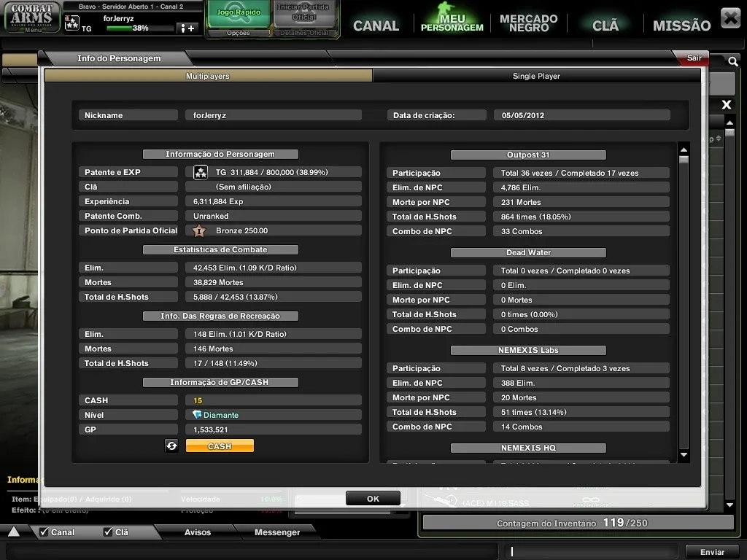
Task: Click the rank badge icon beside forJerryz
Action: point(72,23)
